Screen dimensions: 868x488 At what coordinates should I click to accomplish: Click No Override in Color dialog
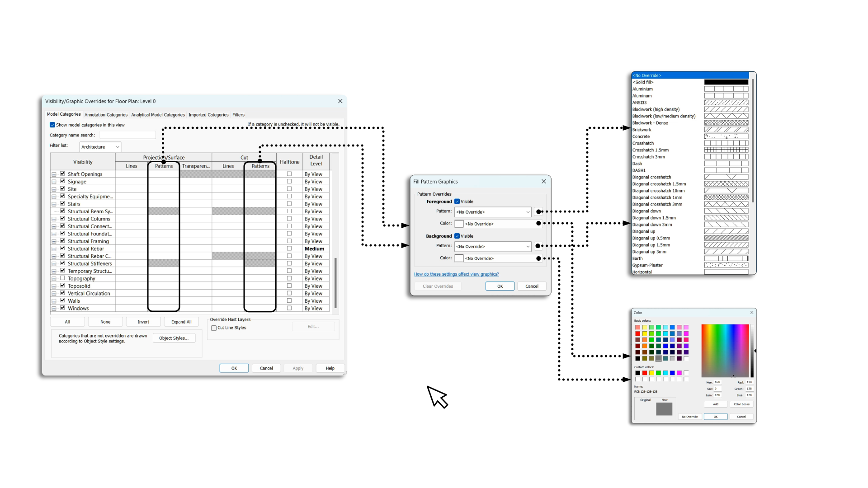[689, 417]
